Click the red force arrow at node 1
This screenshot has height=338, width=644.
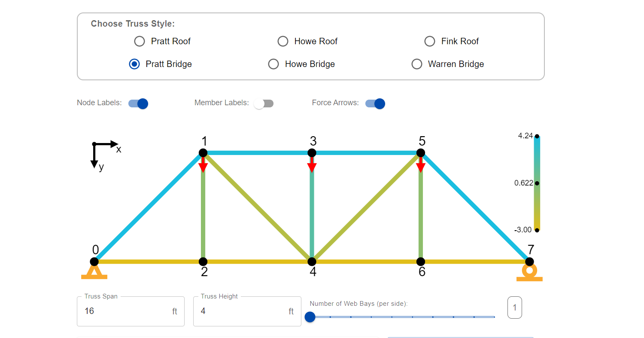203,165
